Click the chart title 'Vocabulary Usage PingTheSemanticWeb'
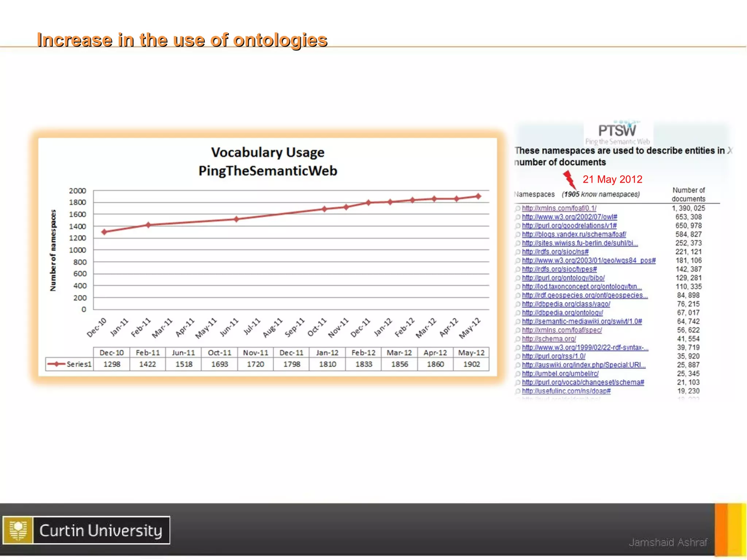Screen dimensions: 747x560 (268, 162)
